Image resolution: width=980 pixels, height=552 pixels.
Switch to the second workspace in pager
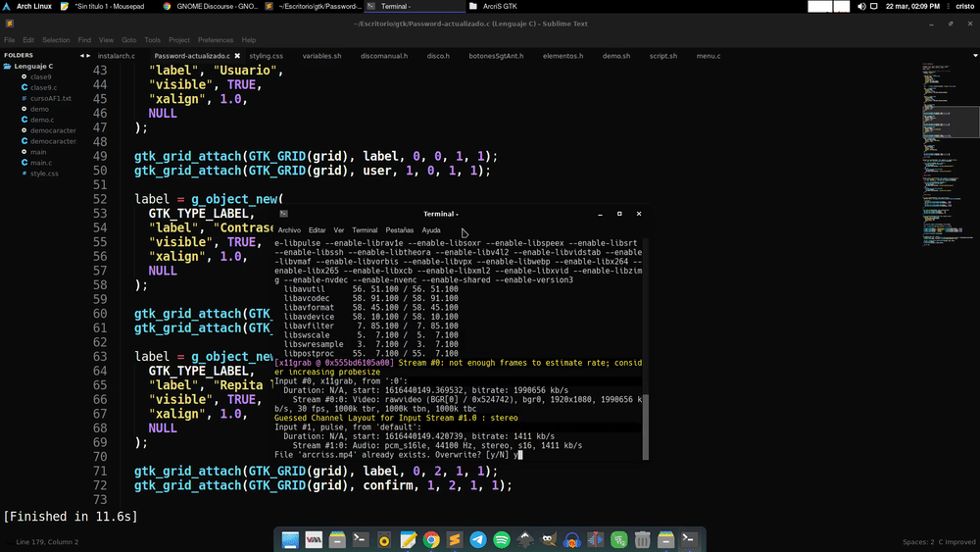click(842, 6)
